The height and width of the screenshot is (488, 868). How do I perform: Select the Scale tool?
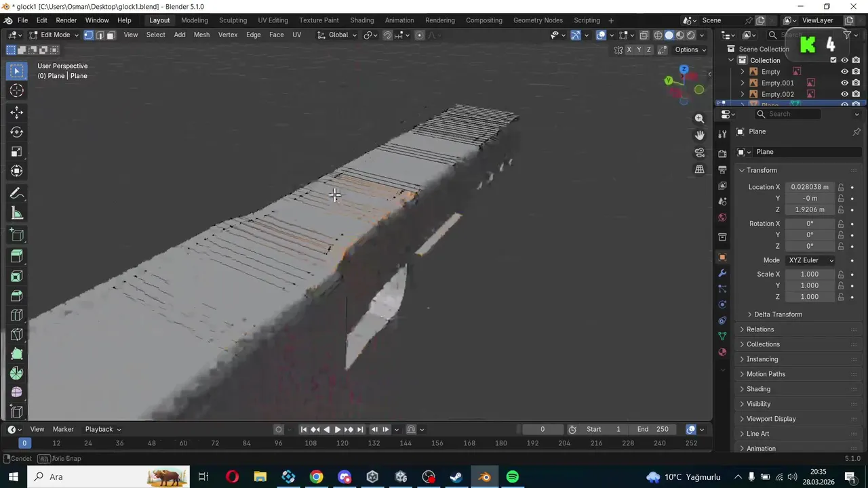[17, 152]
